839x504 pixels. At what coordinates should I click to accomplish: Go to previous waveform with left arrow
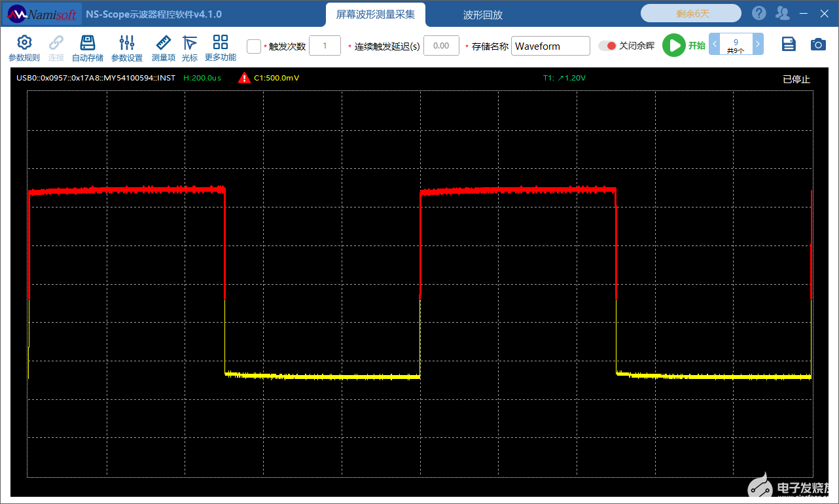[x=715, y=45]
